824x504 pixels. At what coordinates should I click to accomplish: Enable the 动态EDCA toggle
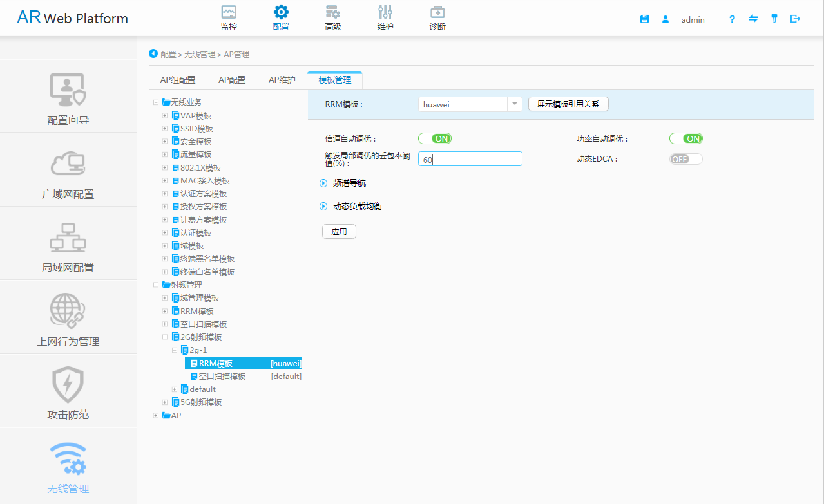click(x=685, y=158)
